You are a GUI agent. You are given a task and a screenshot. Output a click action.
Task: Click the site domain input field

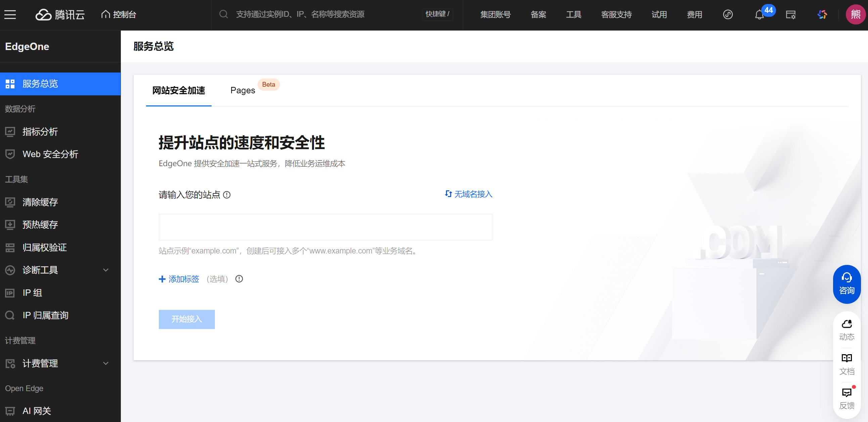[x=325, y=227]
